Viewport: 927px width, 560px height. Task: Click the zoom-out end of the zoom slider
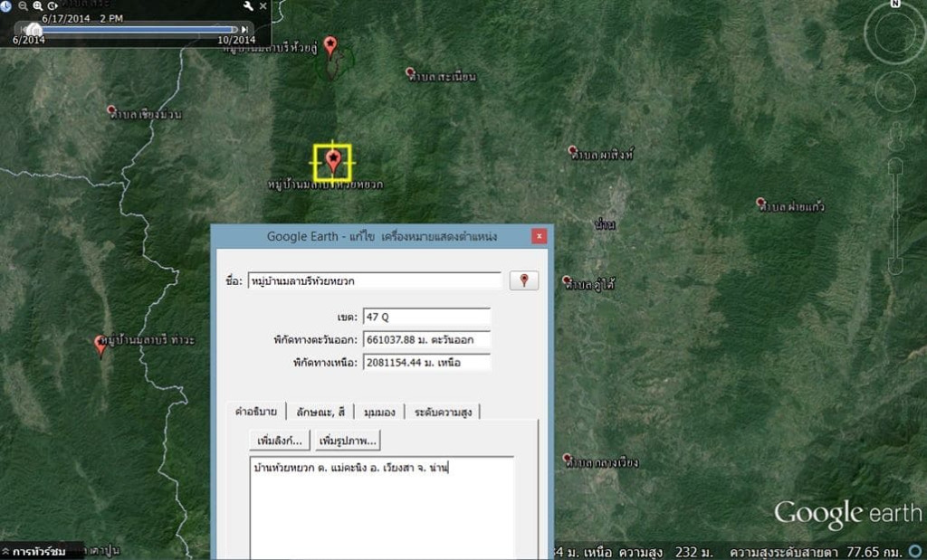tap(895, 266)
